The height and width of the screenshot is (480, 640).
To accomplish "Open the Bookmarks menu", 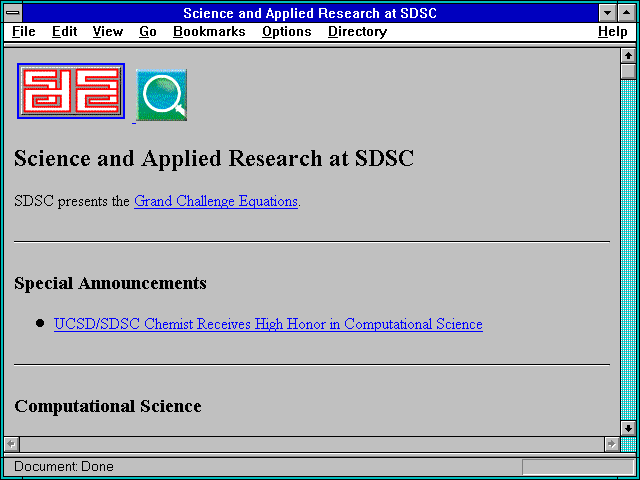I will [x=209, y=32].
